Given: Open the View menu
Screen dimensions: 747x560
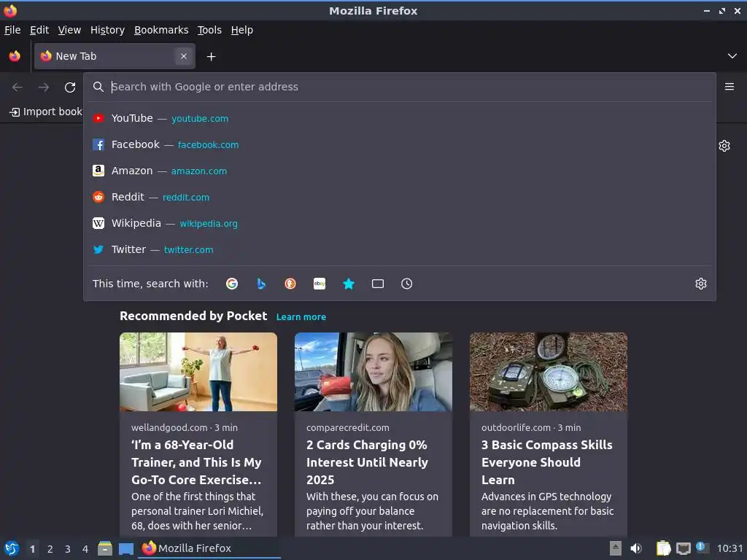Looking at the screenshot, I should 69,30.
